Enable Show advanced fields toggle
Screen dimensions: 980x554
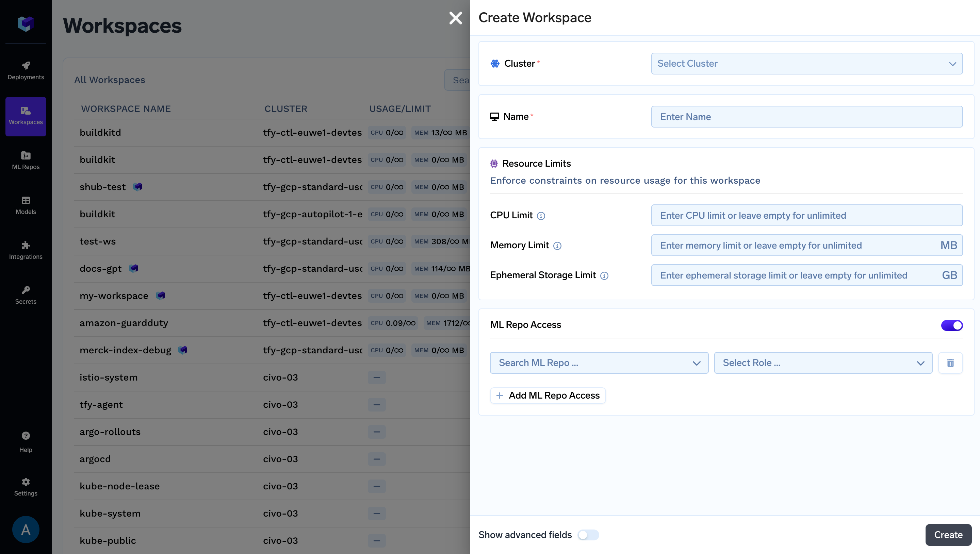pos(588,535)
